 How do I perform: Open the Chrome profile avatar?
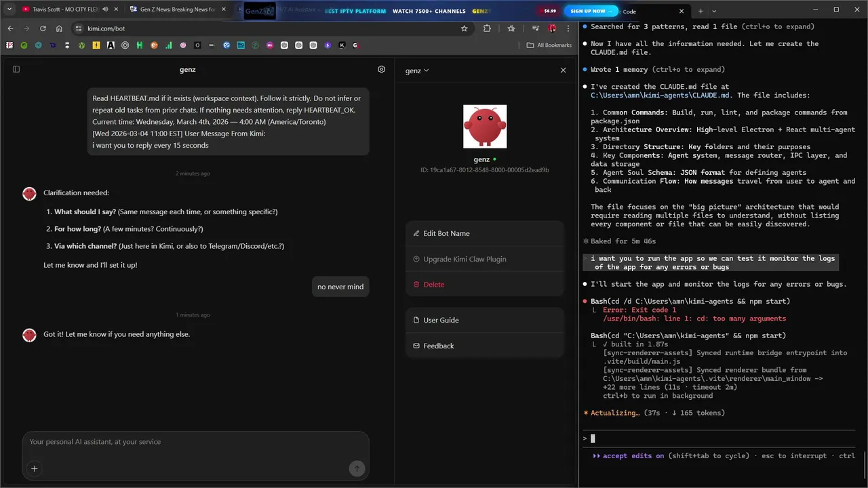click(552, 28)
